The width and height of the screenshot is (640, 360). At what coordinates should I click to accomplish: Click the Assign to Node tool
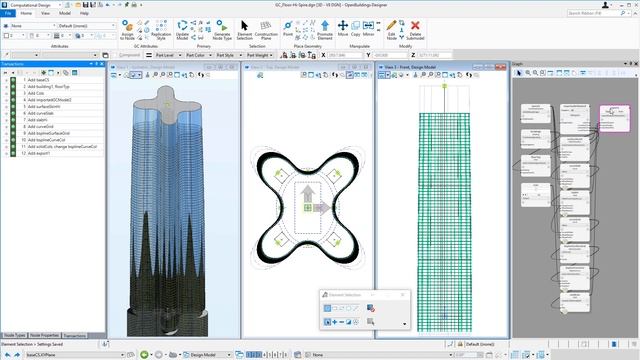(x=127, y=30)
